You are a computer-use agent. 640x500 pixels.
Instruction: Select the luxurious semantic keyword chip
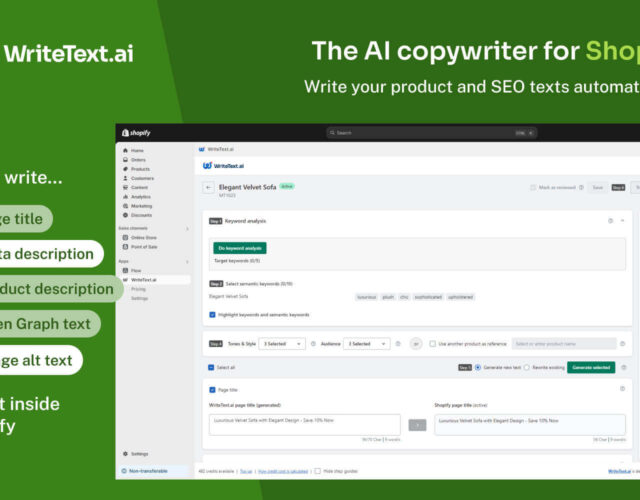click(367, 297)
